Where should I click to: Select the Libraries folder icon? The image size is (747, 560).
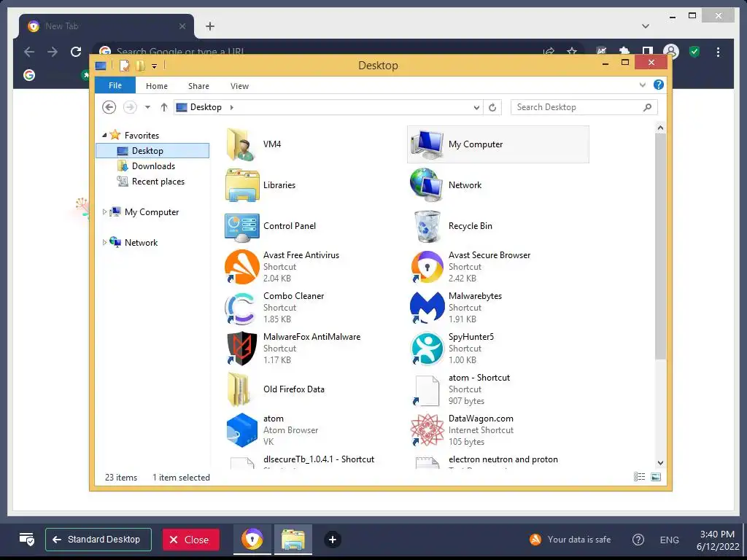point(242,185)
